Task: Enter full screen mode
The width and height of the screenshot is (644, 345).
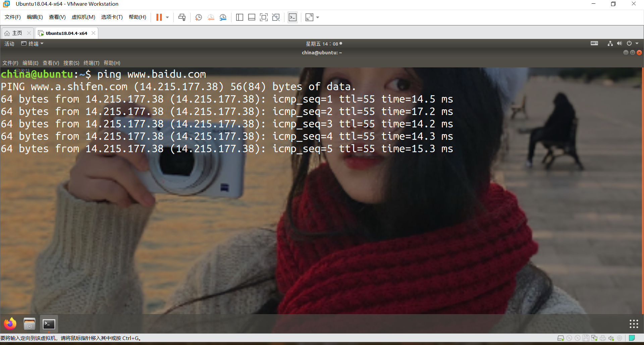Action: tap(264, 17)
